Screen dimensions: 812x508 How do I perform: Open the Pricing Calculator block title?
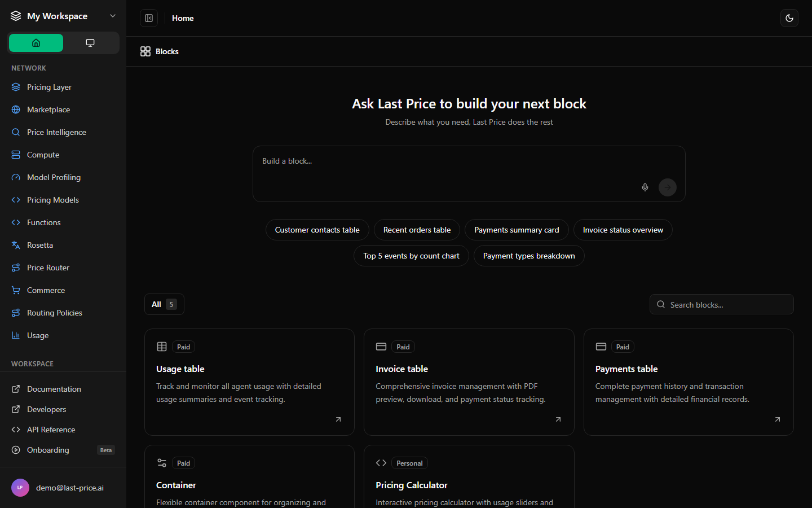412,485
